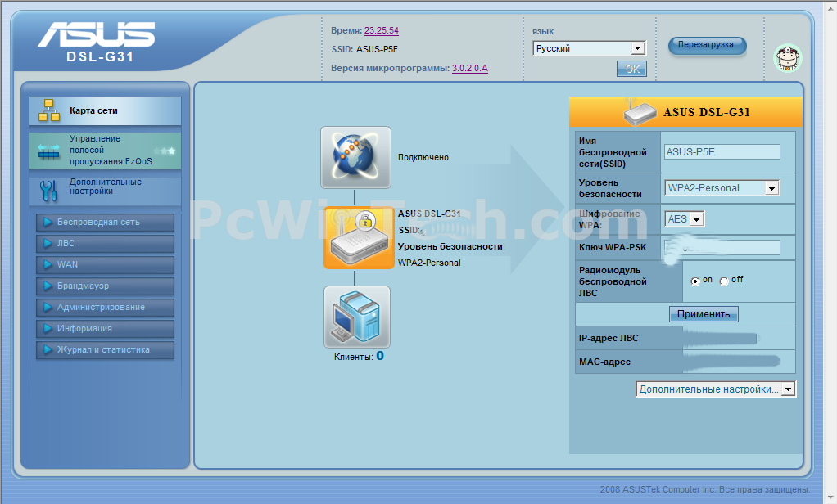The height and width of the screenshot is (504, 837).
Task: Open Журнал и статистика menu
Action: click(x=105, y=350)
